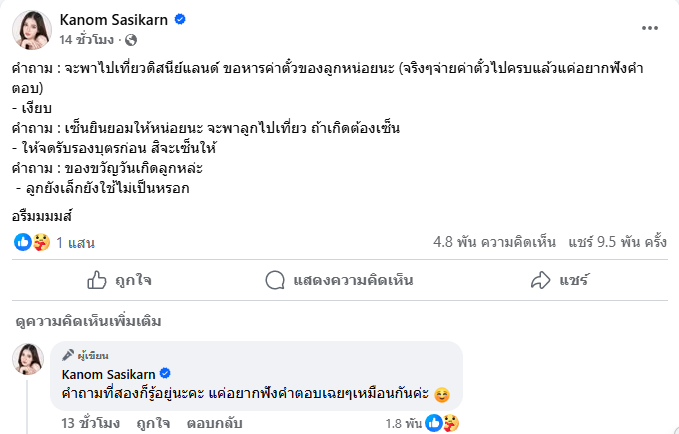
Task: View the แชร์ 9.5 พัน ครั้ง shares list
Action: (617, 241)
